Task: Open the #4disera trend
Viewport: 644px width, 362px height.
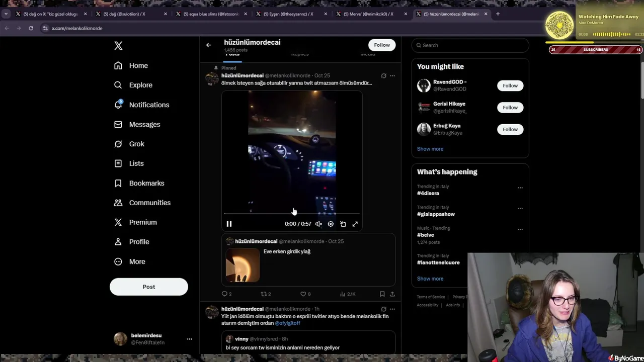Action: click(428, 193)
